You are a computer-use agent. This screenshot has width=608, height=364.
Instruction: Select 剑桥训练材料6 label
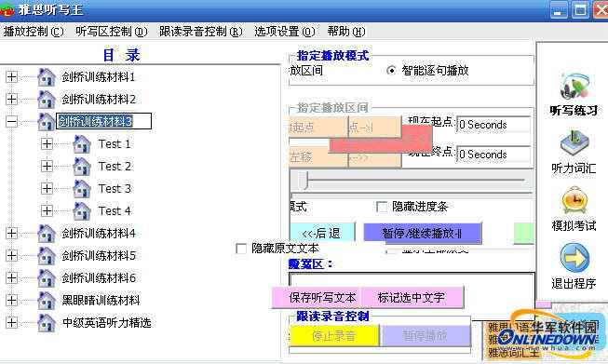point(99,278)
